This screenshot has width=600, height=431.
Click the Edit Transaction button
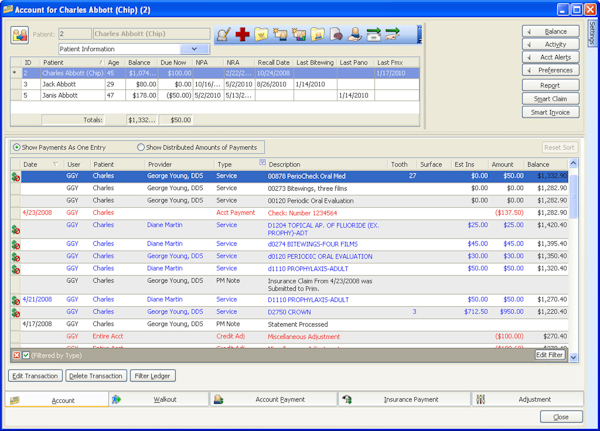coord(36,376)
